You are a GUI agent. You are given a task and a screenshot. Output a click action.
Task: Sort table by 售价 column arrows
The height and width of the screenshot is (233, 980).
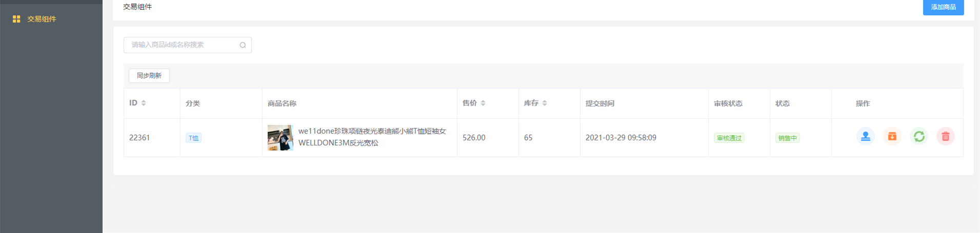483,103
